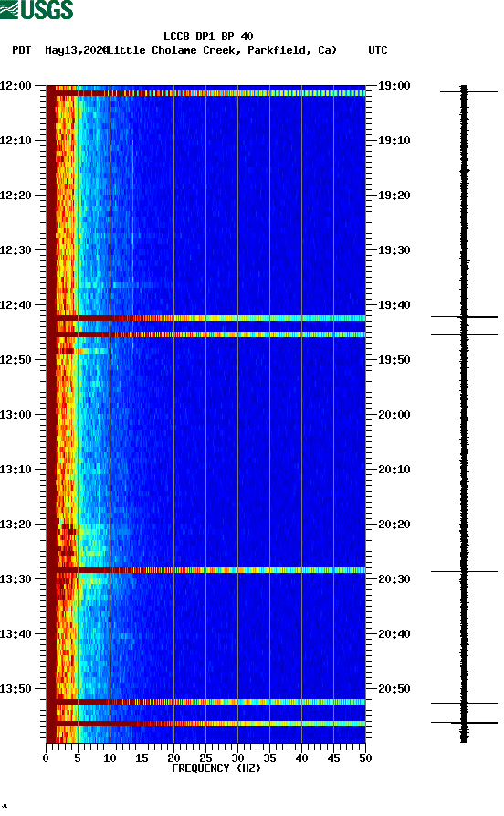The image size is (504, 816).
Task: Click the 20:30 UTC time label
Action: tap(394, 579)
